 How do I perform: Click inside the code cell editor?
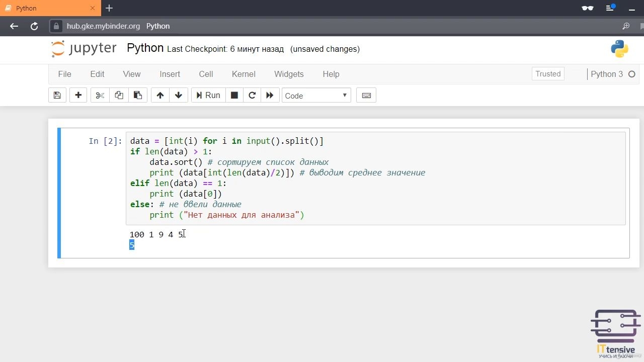(x=375, y=178)
